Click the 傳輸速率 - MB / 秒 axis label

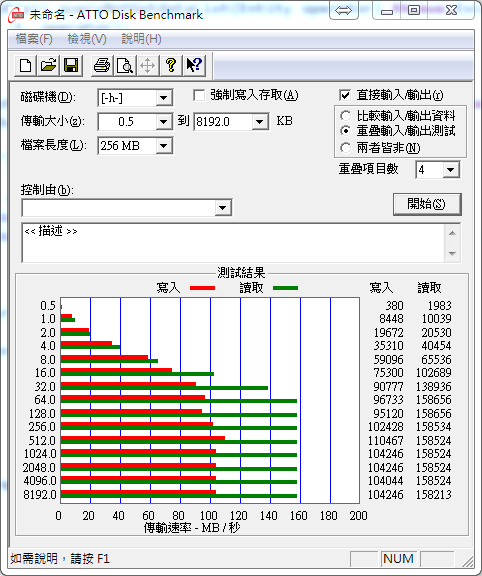tap(192, 528)
